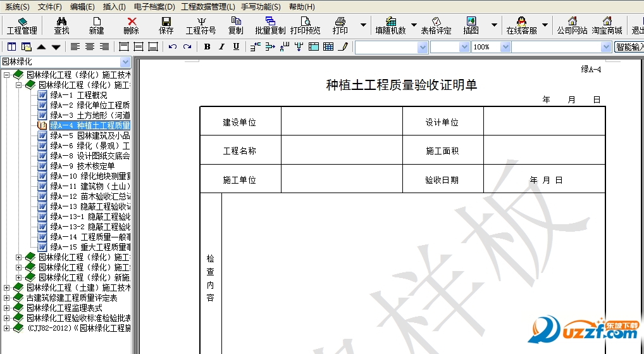Align text right in format toolbar

(x=104, y=47)
